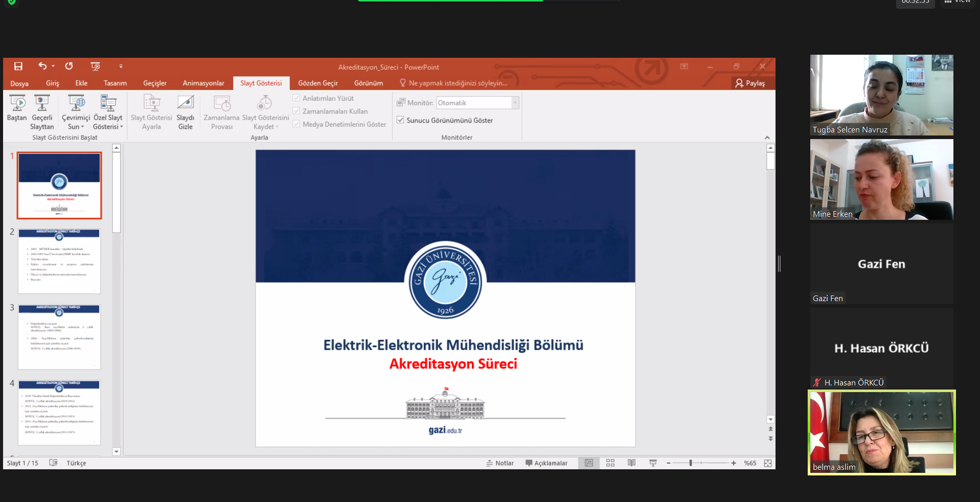Click Start From Beginning quick access icon
This screenshot has width=980, height=502.
(x=95, y=66)
